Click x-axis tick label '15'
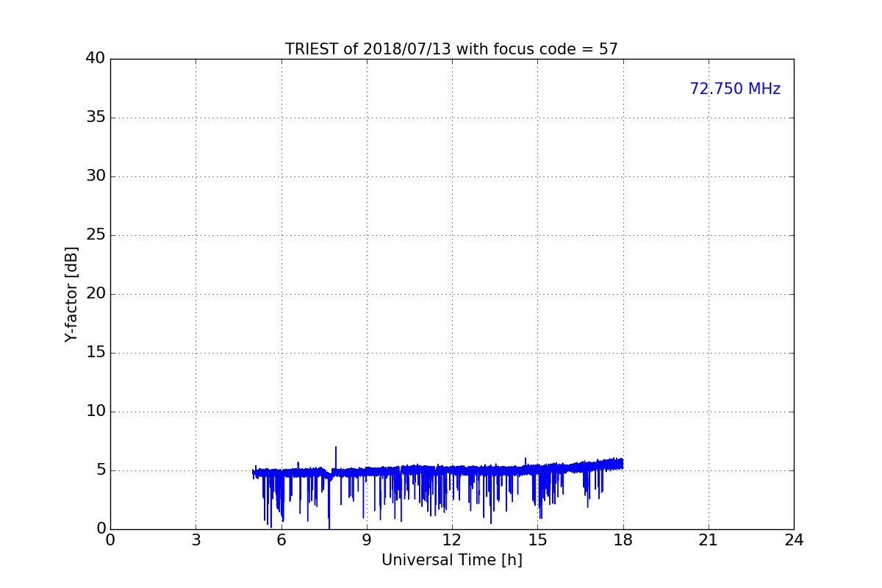The image size is (882, 588). tap(537, 540)
